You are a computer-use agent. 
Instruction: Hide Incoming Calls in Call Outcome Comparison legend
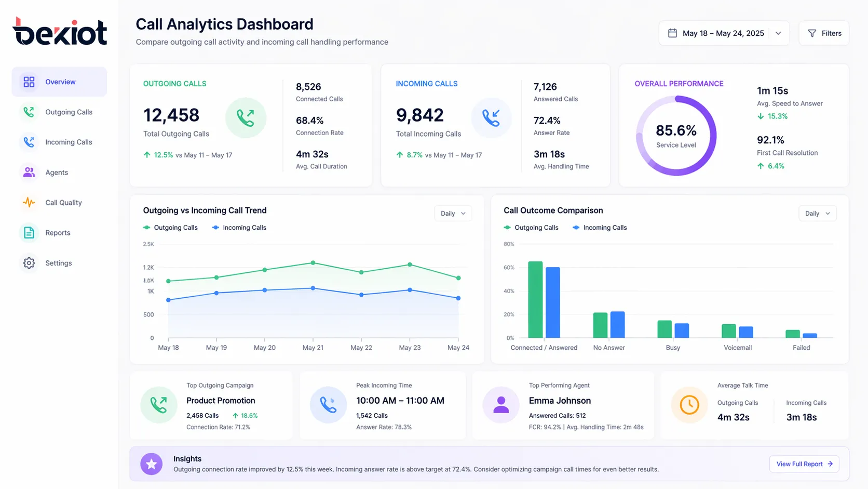[599, 227]
